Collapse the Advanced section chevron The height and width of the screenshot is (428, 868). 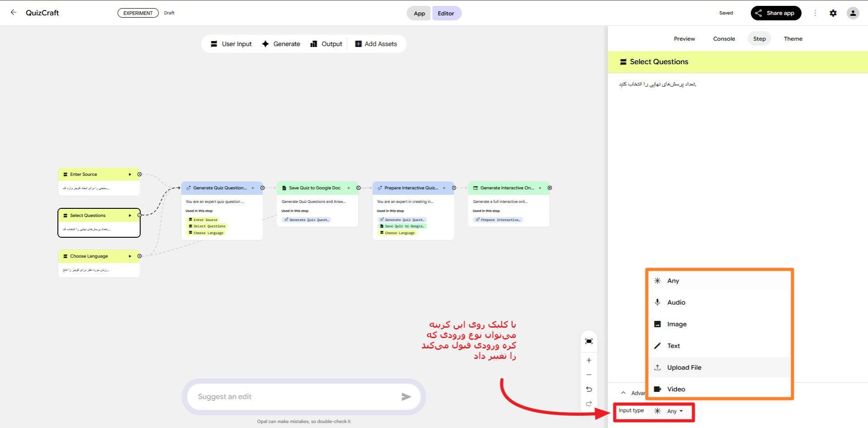click(x=623, y=393)
